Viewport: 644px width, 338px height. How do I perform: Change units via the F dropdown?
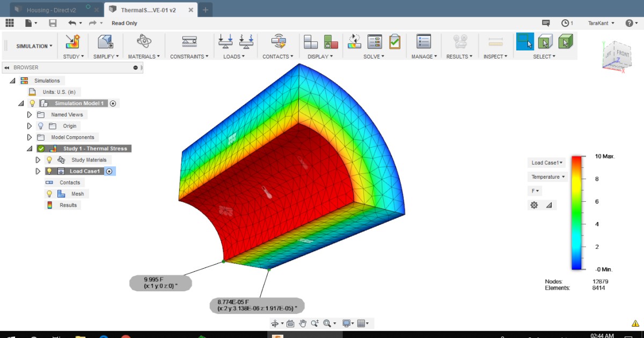point(534,190)
